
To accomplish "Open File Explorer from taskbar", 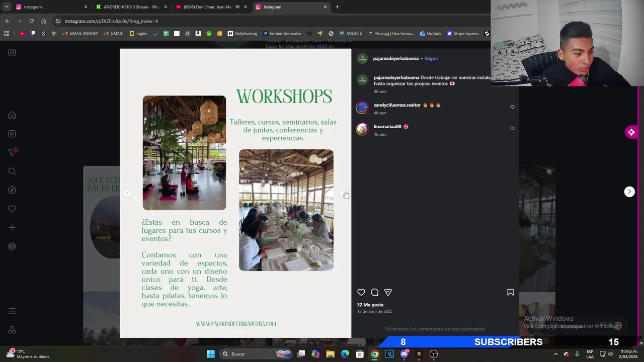I will [x=330, y=354].
